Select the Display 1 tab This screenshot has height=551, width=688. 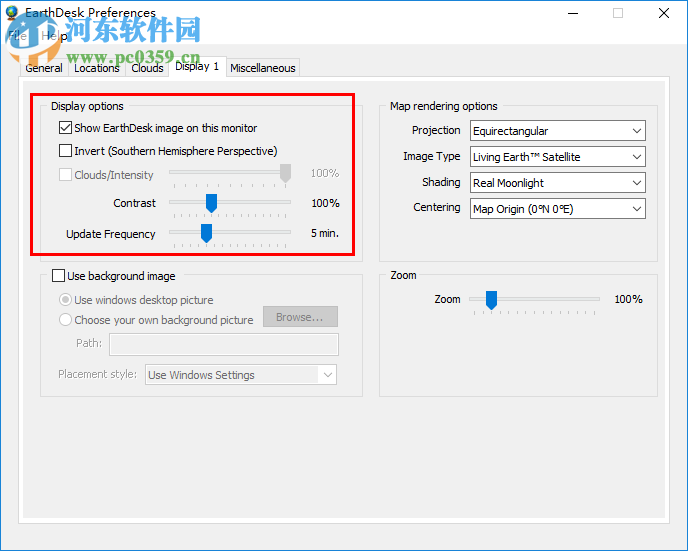[197, 66]
